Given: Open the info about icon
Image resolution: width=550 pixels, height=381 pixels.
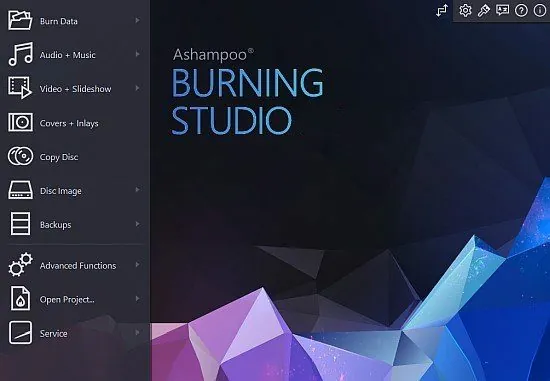Looking at the screenshot, I should coord(540,10).
